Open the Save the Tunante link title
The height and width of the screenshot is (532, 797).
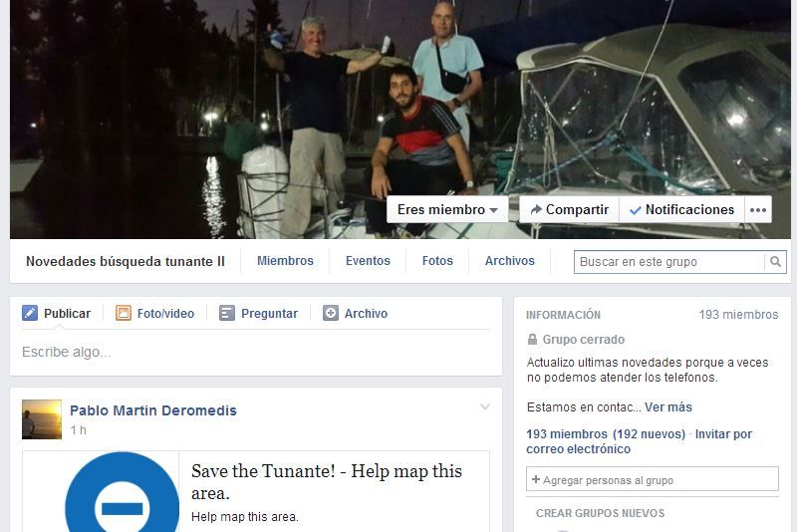tap(327, 482)
